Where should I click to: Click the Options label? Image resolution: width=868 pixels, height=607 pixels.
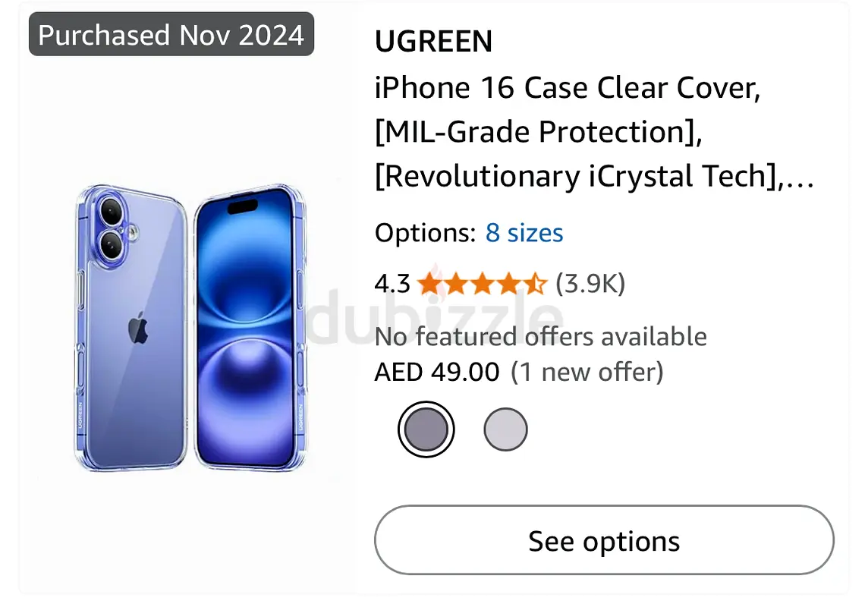[x=425, y=233]
